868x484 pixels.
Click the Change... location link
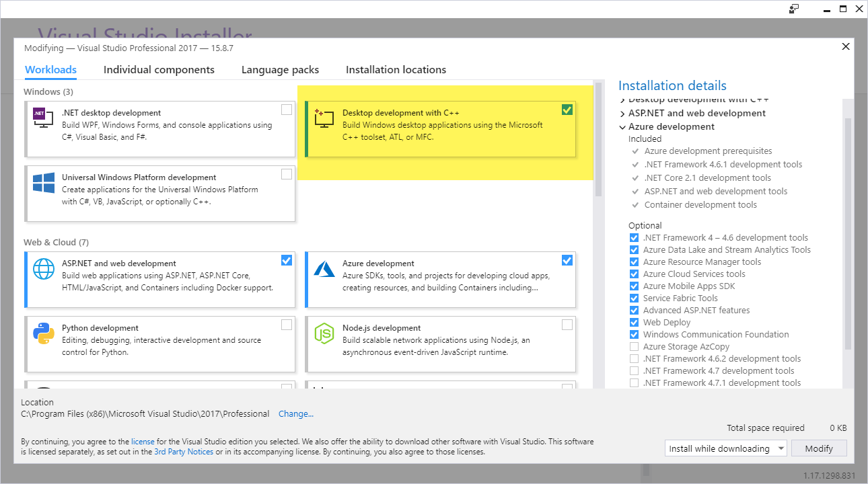point(296,414)
